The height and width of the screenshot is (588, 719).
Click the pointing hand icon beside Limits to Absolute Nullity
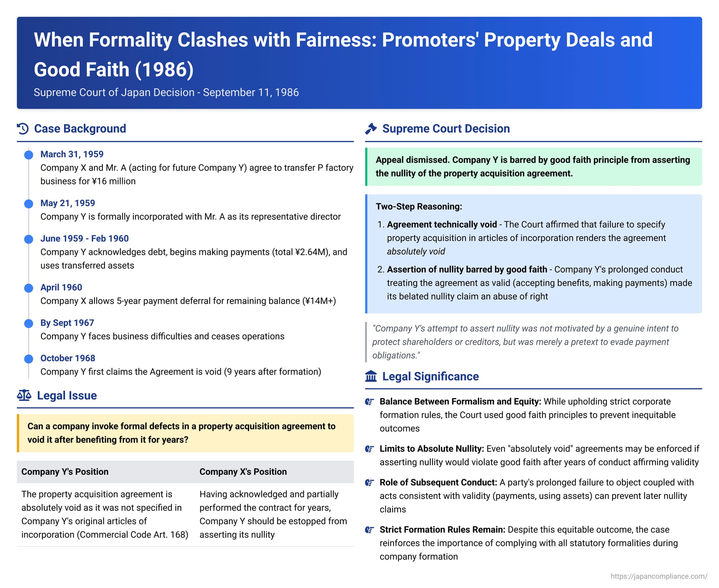(370, 449)
